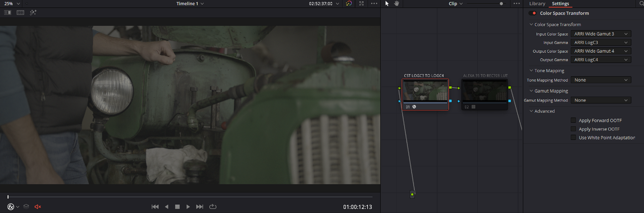The height and width of the screenshot is (213, 644).
Task: Click the FX badge on node 01
Action: tap(414, 106)
